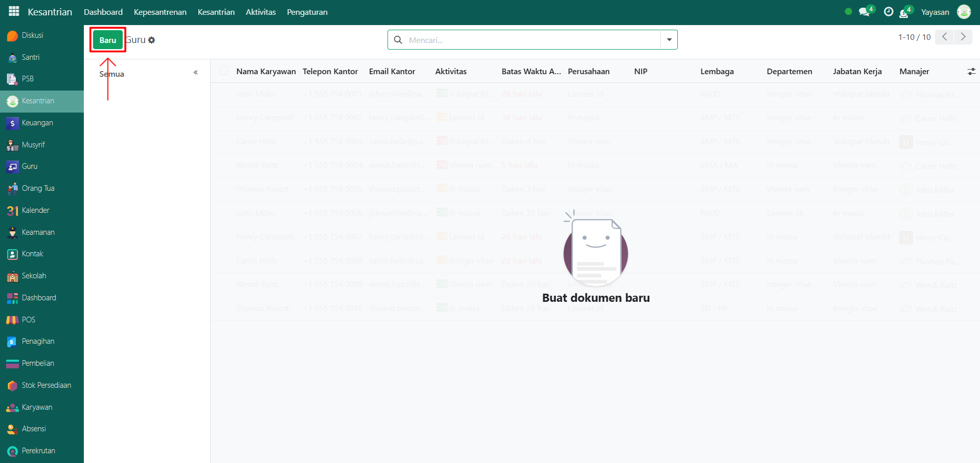Open the Pengaturan menu
This screenshot has height=463, width=980.
pos(307,12)
